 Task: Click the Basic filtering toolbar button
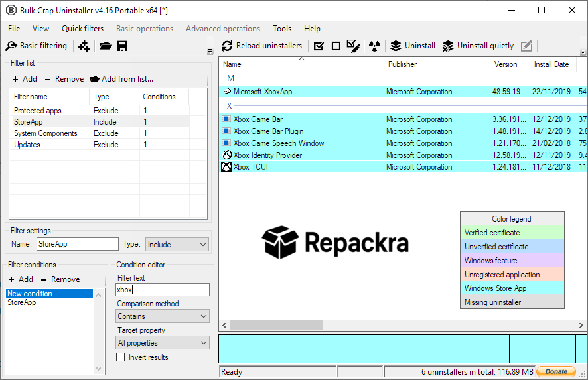[x=37, y=46]
